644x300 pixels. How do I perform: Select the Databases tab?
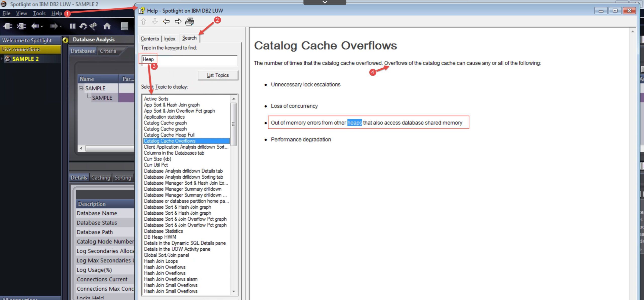tap(83, 51)
